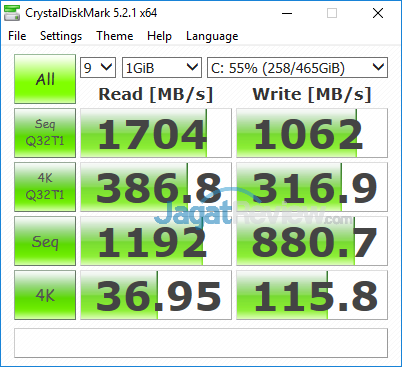Start the plain 4K test

coord(45,295)
